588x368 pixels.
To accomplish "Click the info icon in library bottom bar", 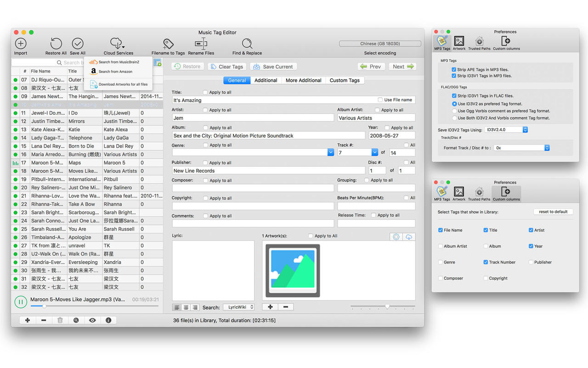I will coord(108,320).
